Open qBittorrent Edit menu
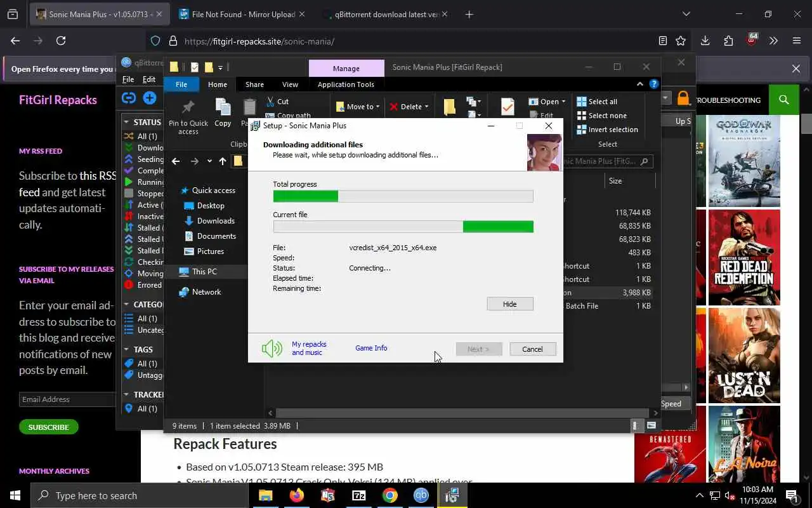 coord(149,79)
